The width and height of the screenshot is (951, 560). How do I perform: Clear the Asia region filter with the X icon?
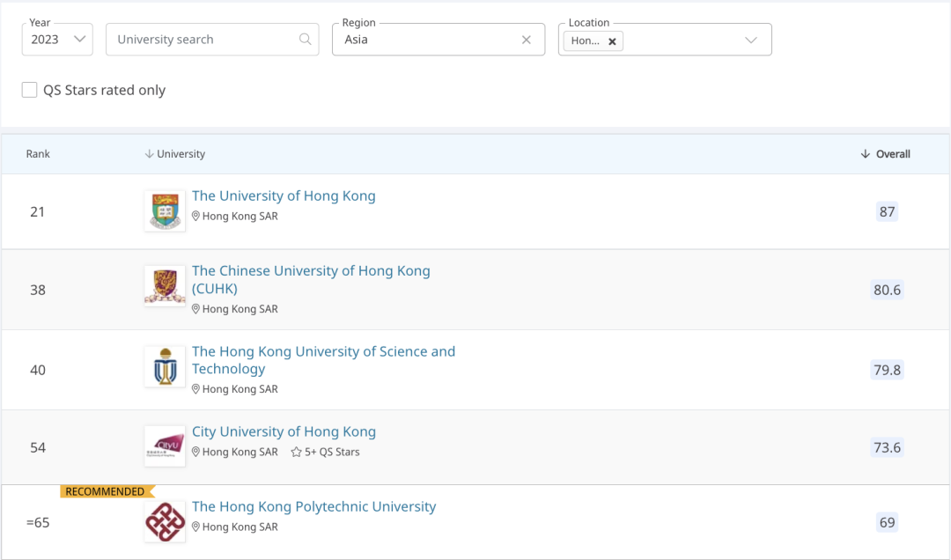526,39
